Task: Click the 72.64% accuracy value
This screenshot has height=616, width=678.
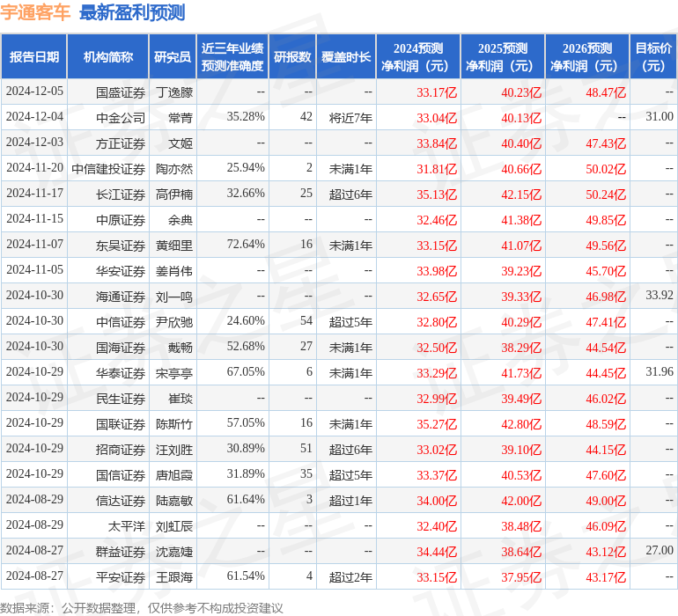Action: point(246,245)
